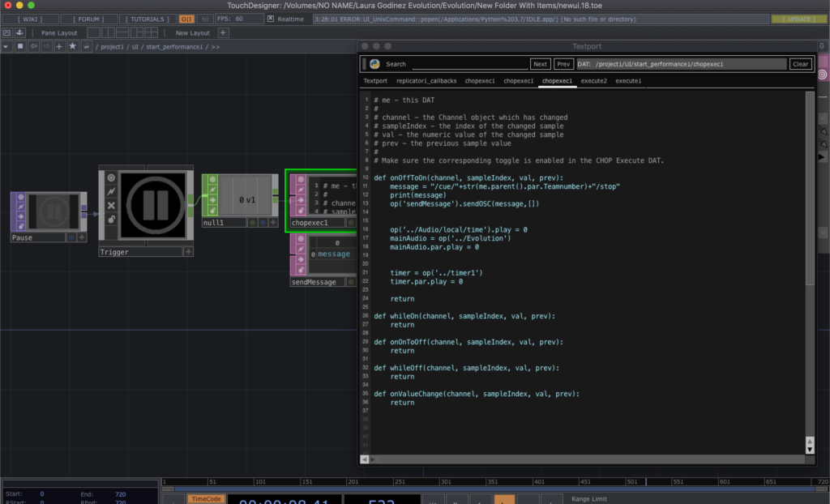The width and height of the screenshot is (830, 504).
Task: Select the Trigger node name label
Action: pos(140,252)
